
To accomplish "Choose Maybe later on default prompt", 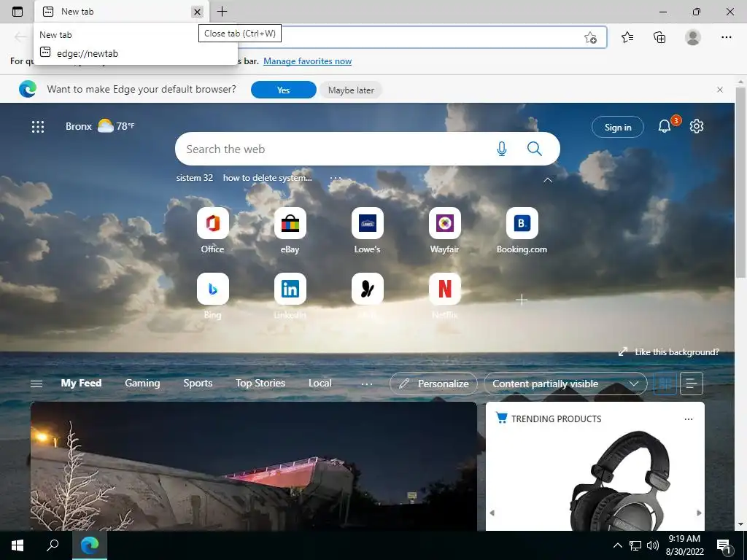I will pyautogui.click(x=351, y=90).
